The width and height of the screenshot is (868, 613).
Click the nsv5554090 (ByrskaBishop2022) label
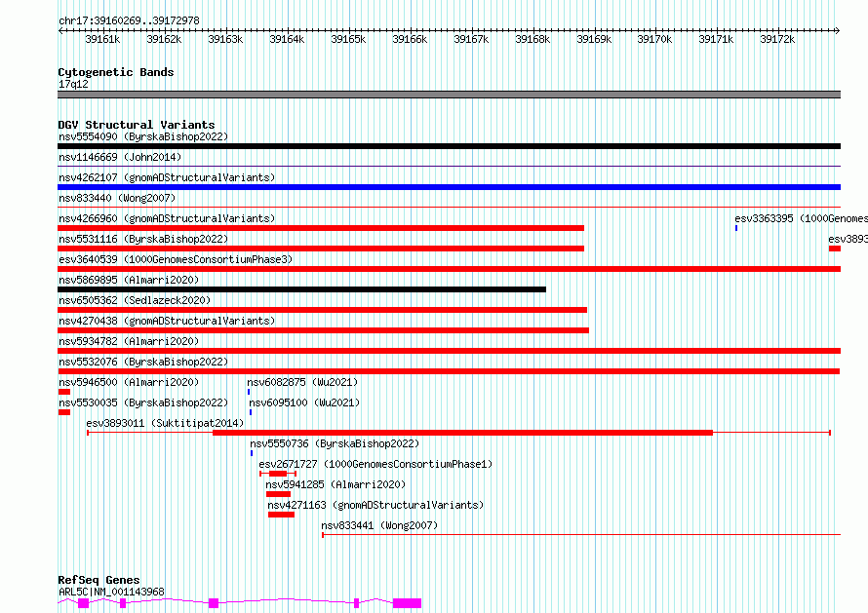click(143, 136)
